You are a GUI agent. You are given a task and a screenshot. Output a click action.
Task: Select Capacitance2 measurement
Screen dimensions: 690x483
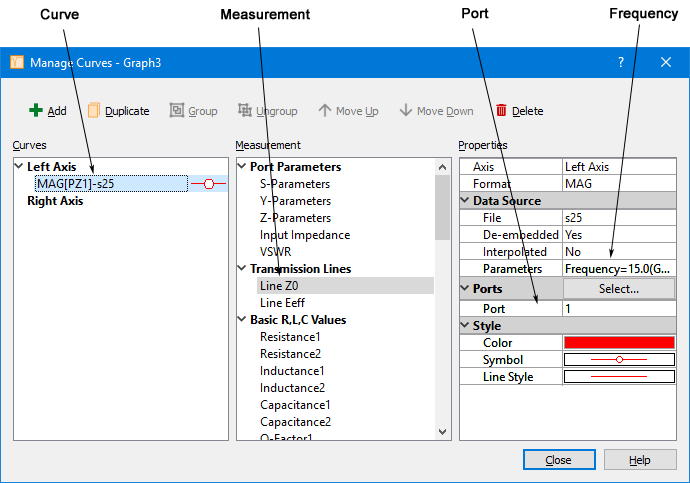point(295,422)
